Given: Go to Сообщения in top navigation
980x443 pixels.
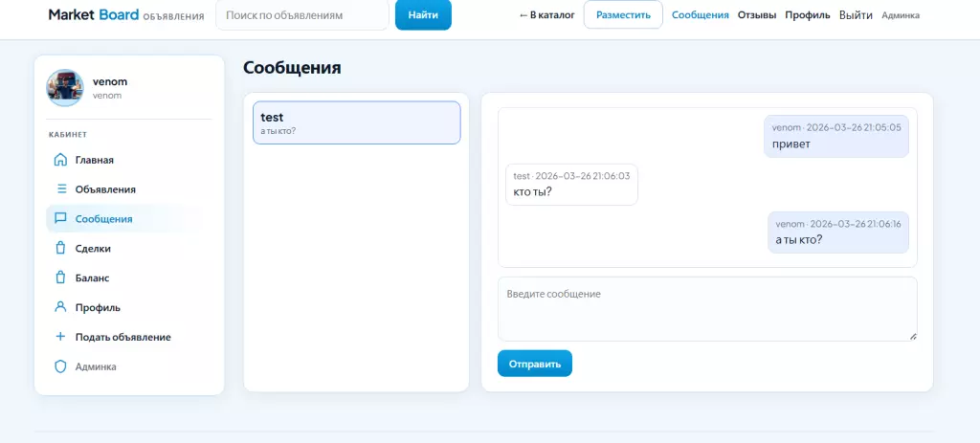Looking at the screenshot, I should click(x=700, y=15).
